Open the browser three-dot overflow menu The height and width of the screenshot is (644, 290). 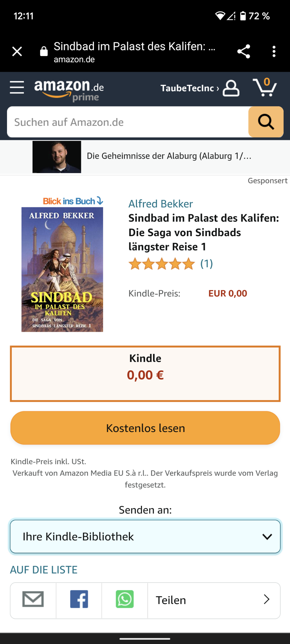pos(274,51)
